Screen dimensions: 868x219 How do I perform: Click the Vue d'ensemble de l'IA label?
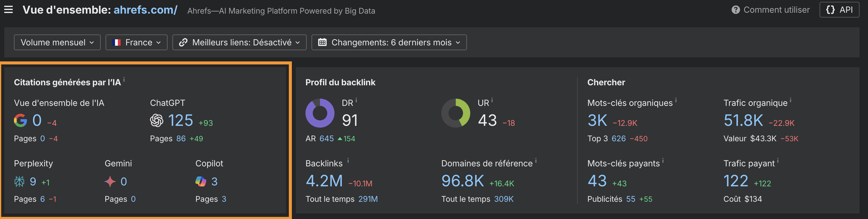coord(59,103)
